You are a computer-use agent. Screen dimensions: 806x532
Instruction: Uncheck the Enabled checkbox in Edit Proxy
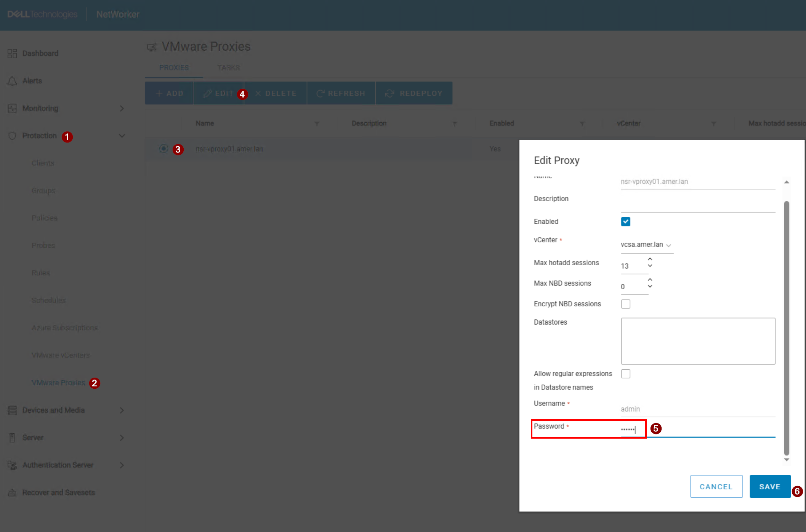click(x=625, y=221)
